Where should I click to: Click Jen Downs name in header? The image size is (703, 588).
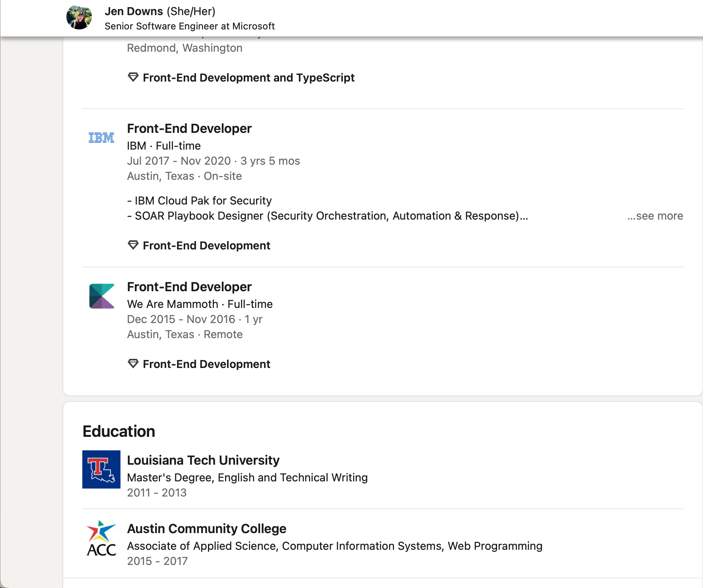pyautogui.click(x=134, y=11)
